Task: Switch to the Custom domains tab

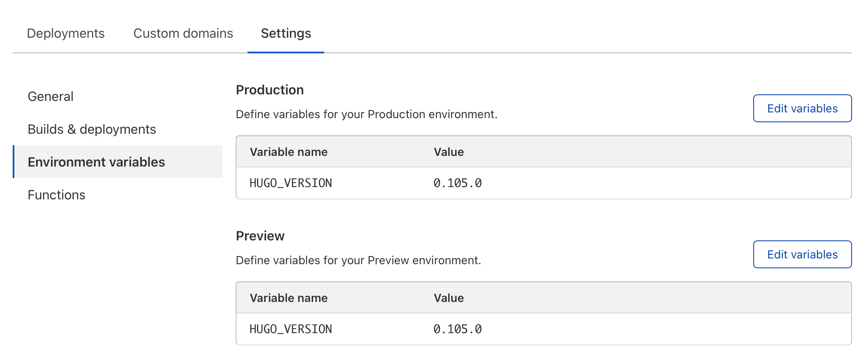Action: [183, 33]
